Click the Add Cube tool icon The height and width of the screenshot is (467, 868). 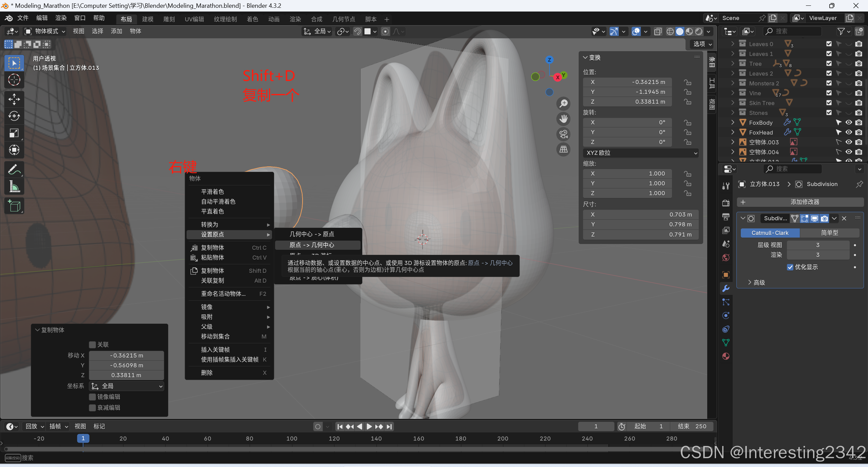click(14, 206)
